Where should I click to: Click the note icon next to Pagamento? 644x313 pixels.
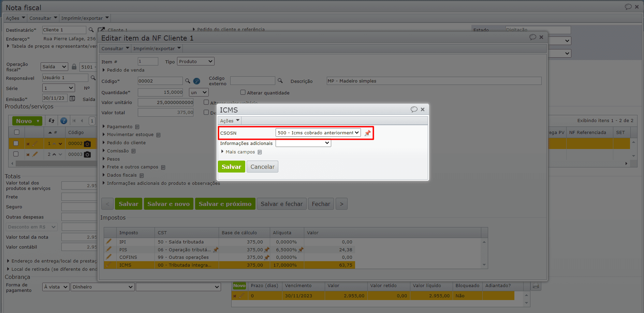tap(137, 127)
